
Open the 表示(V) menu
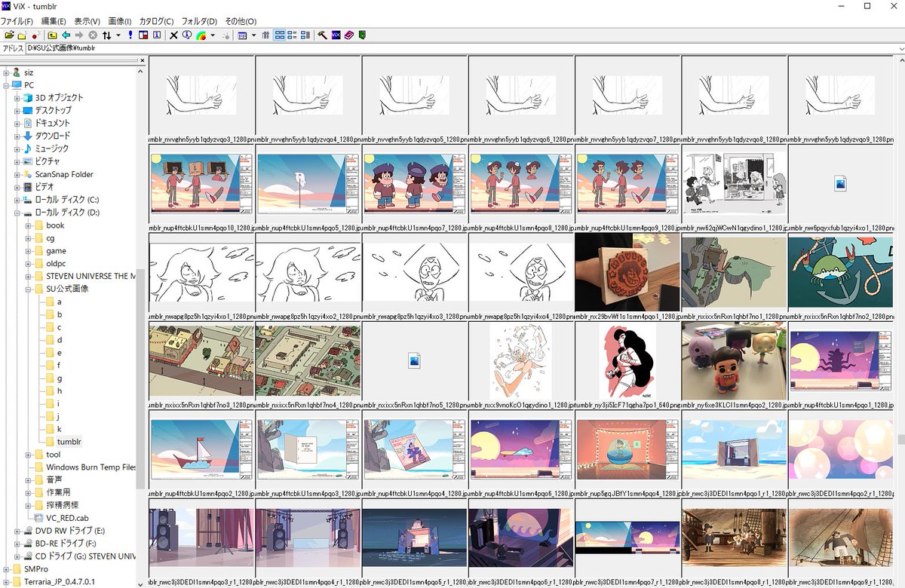[88, 21]
